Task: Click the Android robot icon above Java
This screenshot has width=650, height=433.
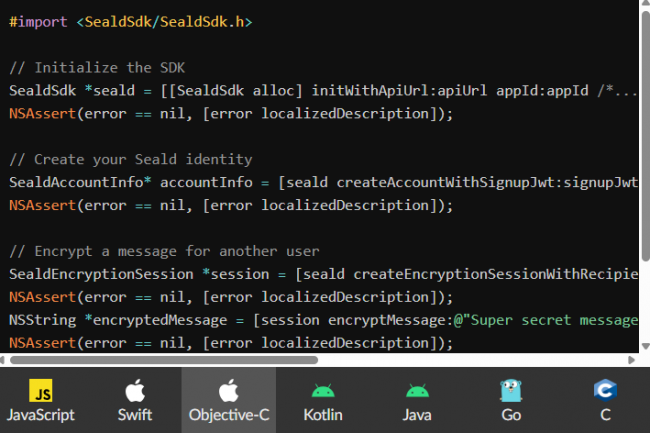Action: (416, 390)
